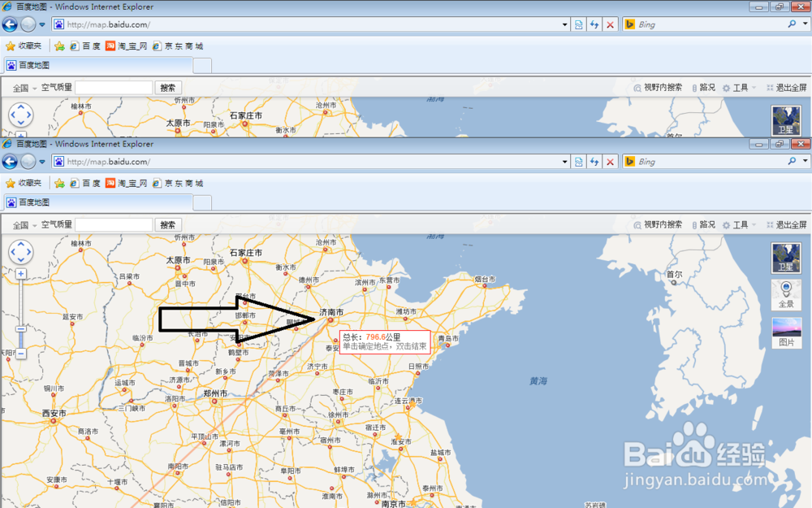Click the 青岛市 city label on map
This screenshot has height=508, width=812.
coord(448,338)
